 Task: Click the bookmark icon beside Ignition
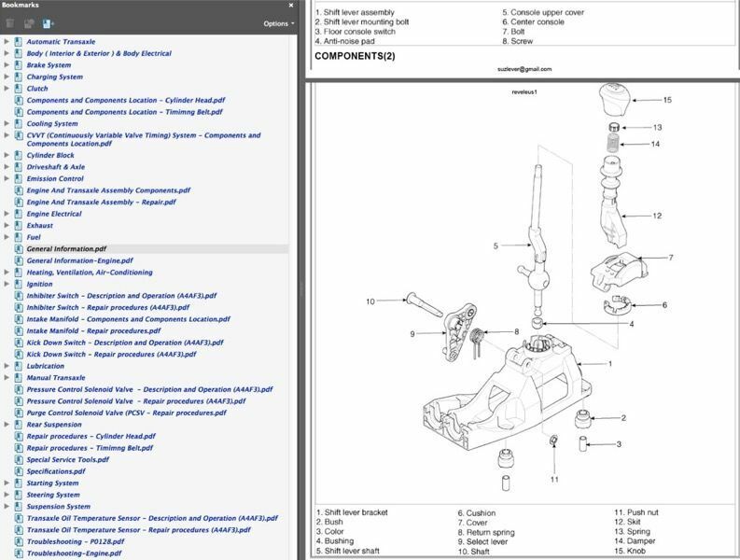[18, 284]
